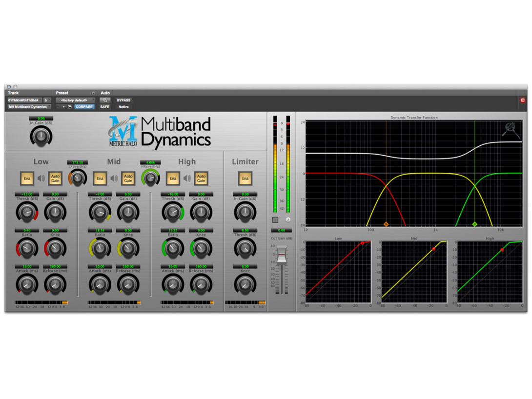This screenshot has width=532, height=399.
Task: Click the red target icon at header right
Action: (x=523, y=100)
